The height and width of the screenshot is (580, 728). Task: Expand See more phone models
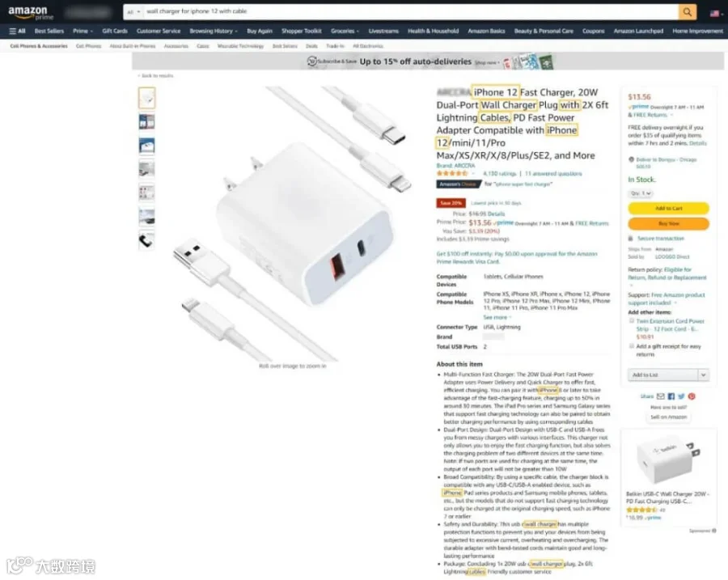tap(497, 317)
